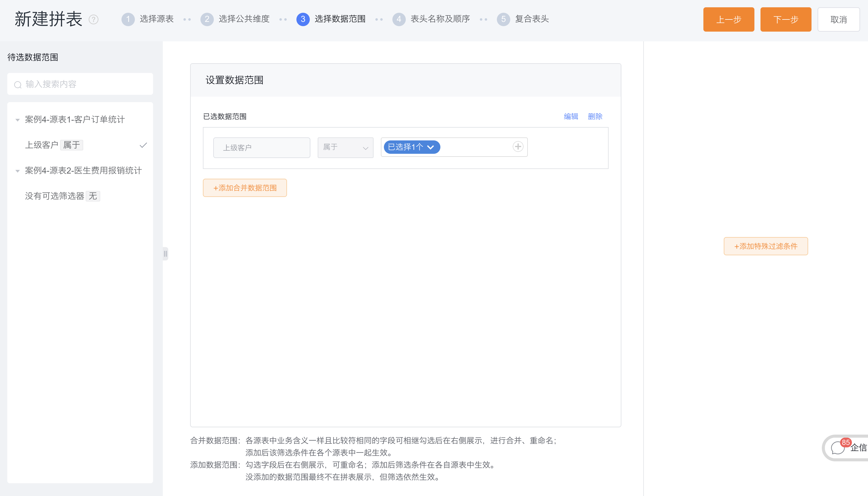868x496 pixels.
Task: Collapse the 案例4-源表2-医生费用报销统计 tree node
Action: pos(17,171)
